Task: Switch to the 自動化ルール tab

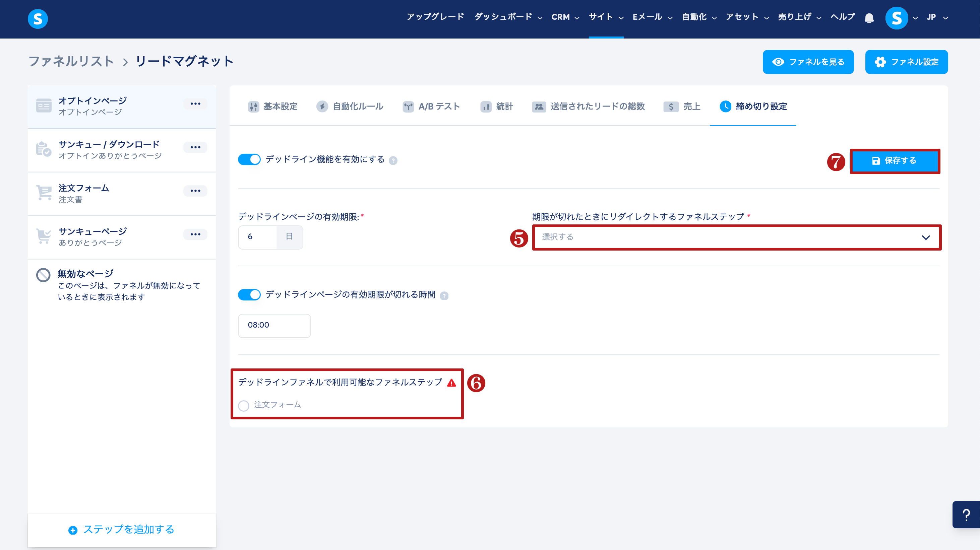Action: 350,107
